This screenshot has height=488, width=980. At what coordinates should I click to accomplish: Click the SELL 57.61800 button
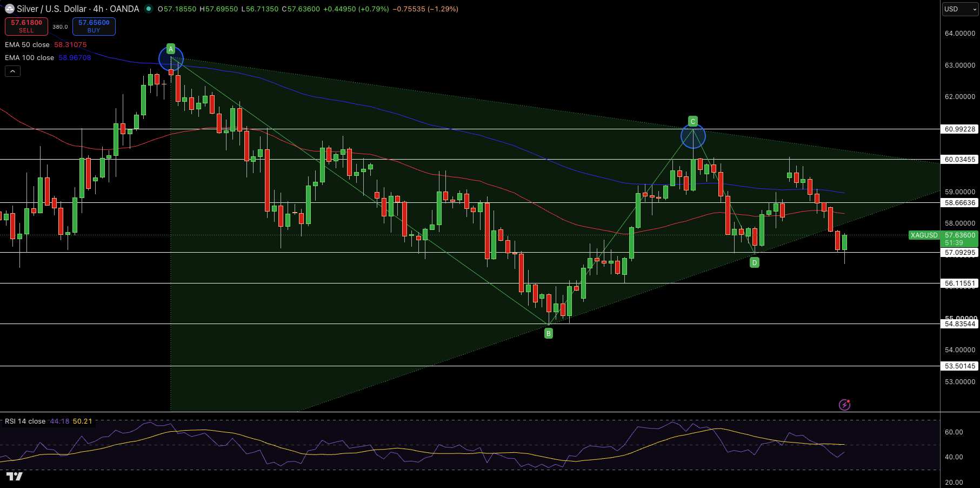(26, 26)
